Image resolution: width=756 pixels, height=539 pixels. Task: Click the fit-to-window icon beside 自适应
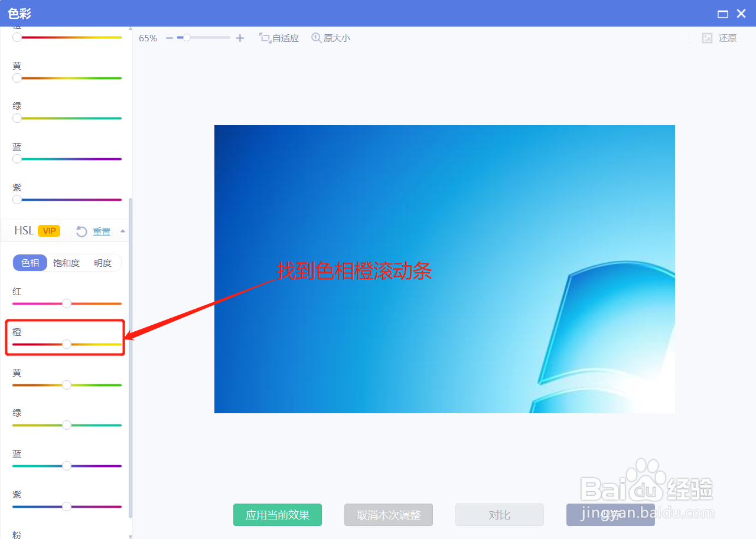(265, 38)
